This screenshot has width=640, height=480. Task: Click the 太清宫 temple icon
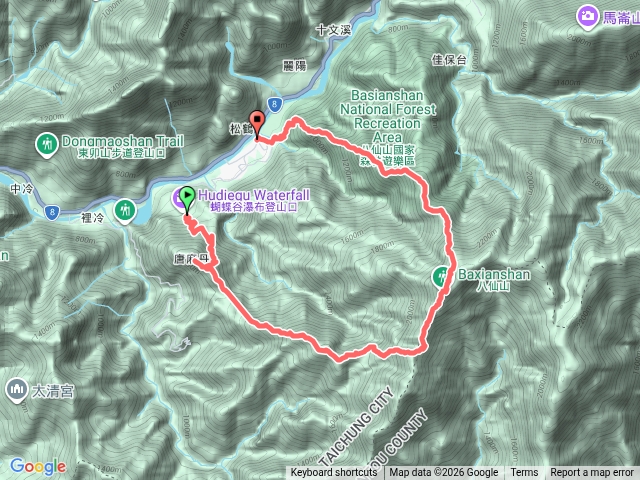pos(17,390)
